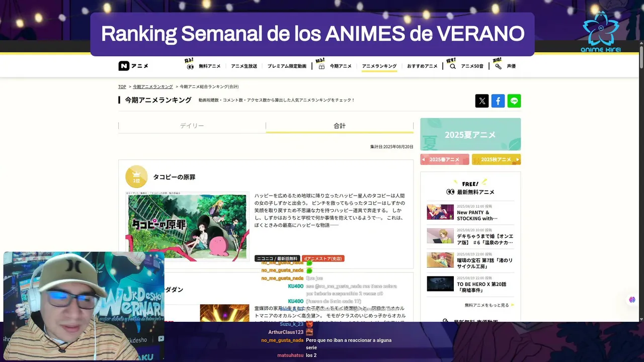
Task: Open the Niconico アニメ home logo
Action: pos(133,66)
